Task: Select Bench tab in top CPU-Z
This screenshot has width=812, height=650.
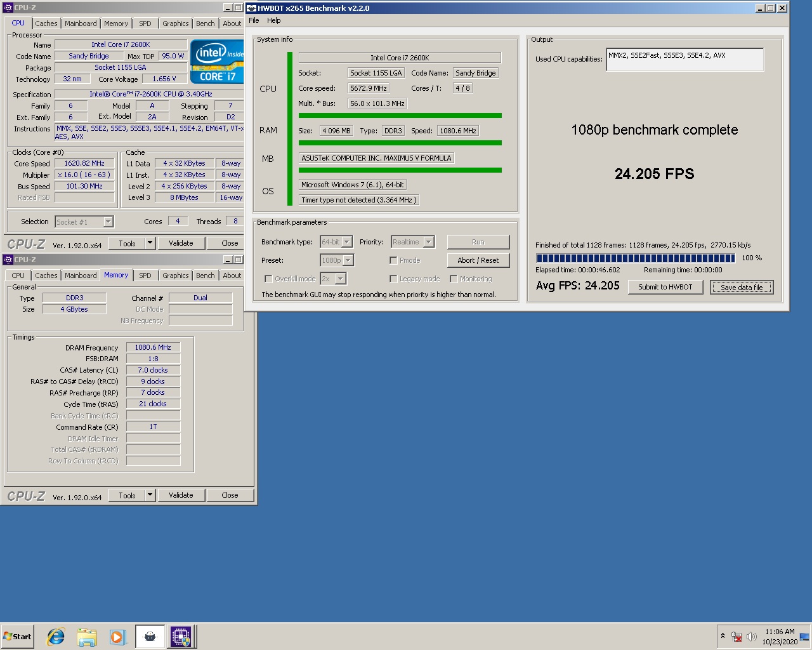Action: [x=206, y=23]
